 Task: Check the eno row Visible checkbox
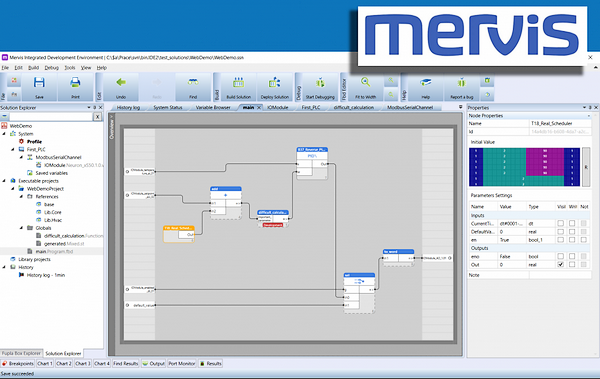coord(561,256)
